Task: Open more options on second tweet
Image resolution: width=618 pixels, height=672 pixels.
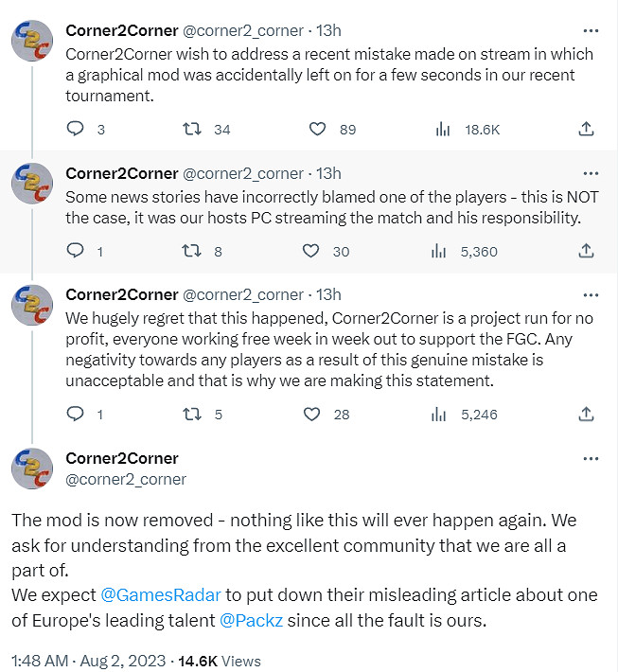Action: click(592, 173)
